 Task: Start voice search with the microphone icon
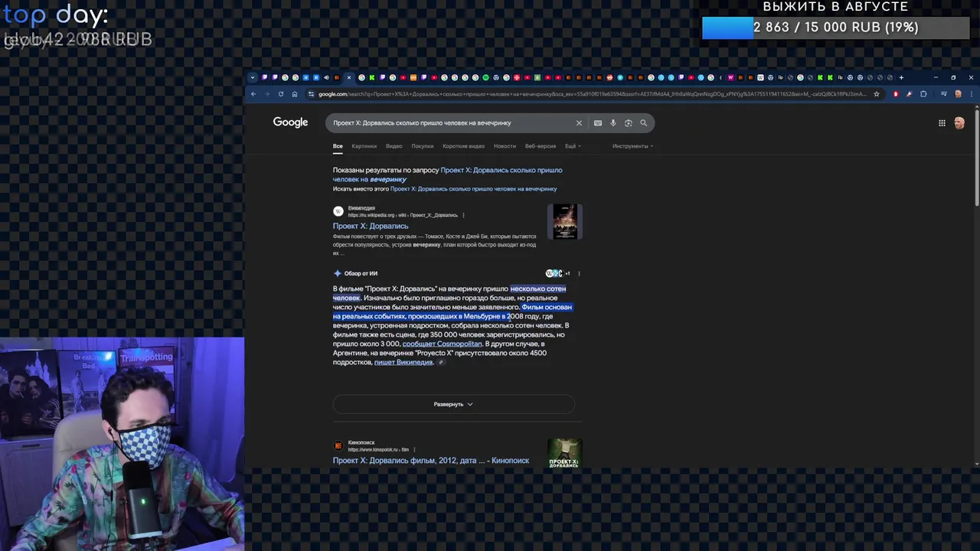point(613,123)
